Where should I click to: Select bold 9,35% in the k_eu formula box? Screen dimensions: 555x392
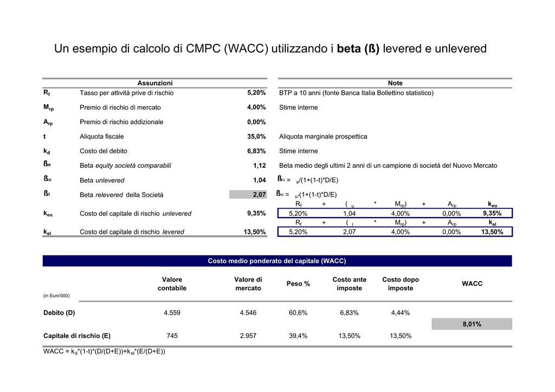[x=492, y=213]
